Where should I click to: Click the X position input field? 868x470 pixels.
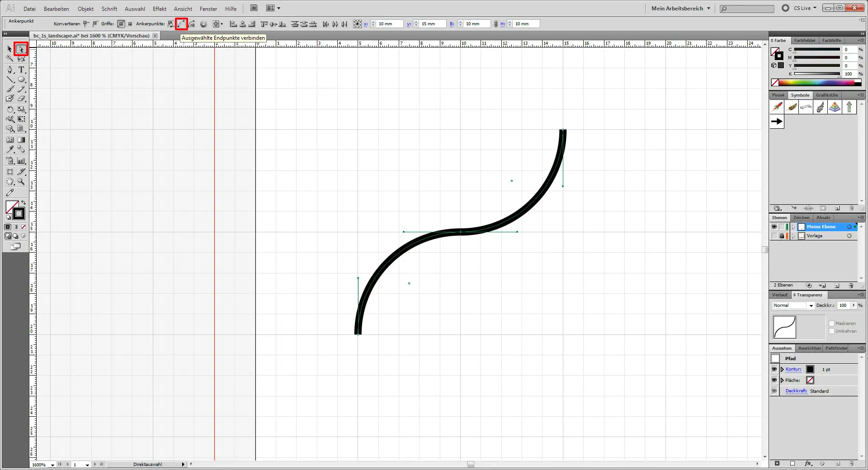coord(387,24)
